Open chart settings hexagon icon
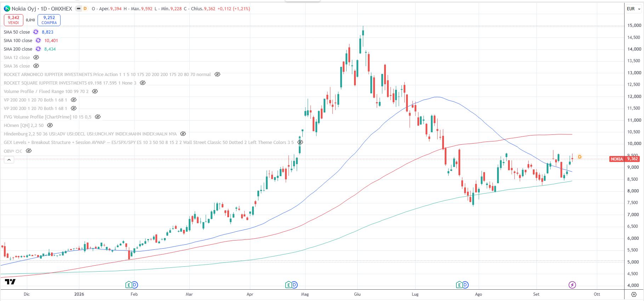644x301 pixels. [x=634, y=294]
